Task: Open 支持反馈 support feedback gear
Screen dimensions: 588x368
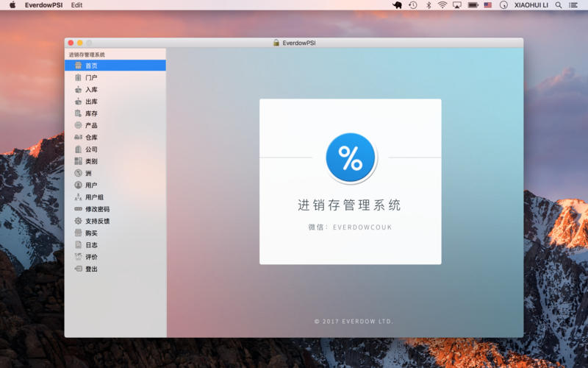Action: point(79,221)
